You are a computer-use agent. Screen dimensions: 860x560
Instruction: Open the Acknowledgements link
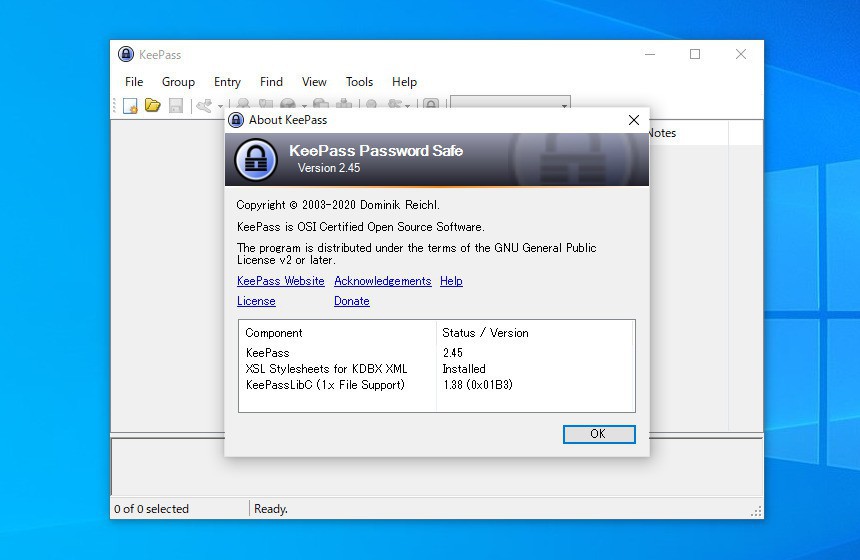382,281
